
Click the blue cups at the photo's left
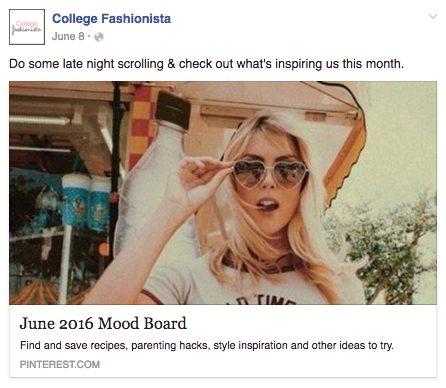tap(86, 201)
